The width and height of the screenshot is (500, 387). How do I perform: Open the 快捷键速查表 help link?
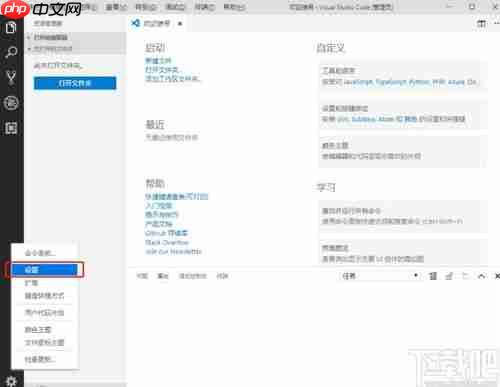pyautogui.click(x=177, y=196)
